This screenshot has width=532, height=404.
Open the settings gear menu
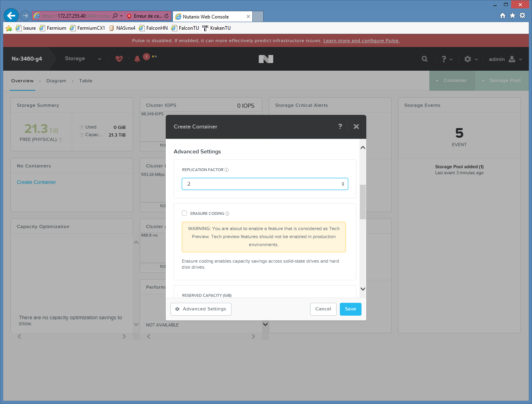[x=470, y=59]
